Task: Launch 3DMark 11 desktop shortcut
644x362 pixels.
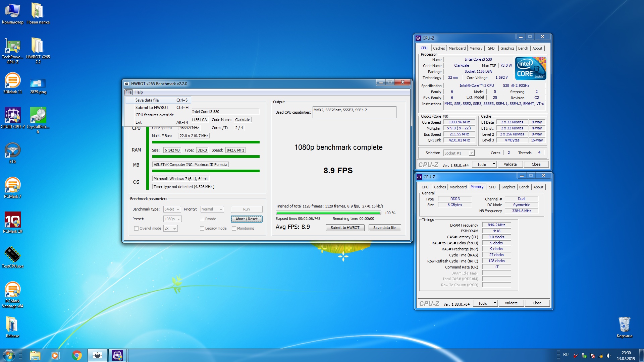Action: tap(12, 83)
